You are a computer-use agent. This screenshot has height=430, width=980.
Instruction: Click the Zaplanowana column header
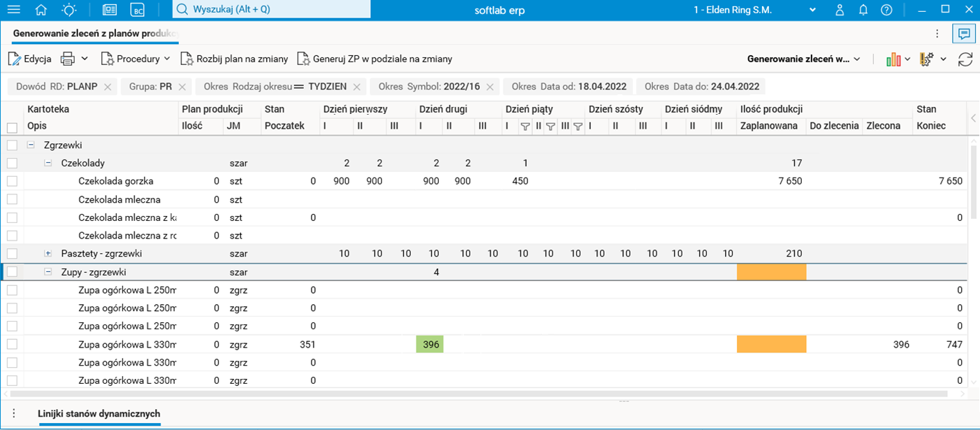click(x=768, y=126)
